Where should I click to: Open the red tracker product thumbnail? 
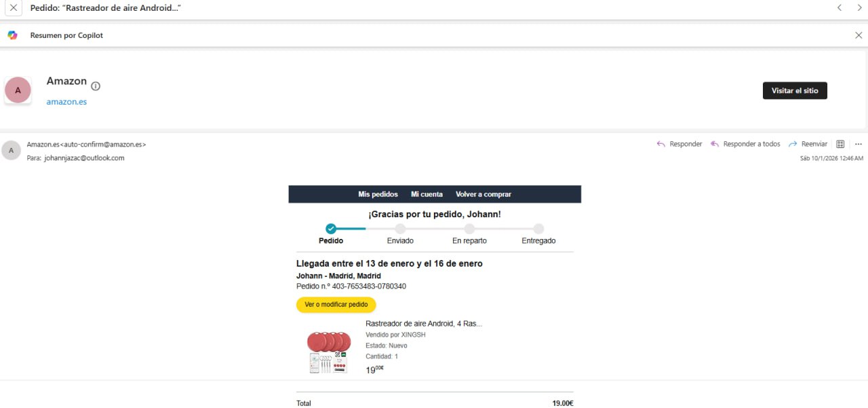coord(328,352)
